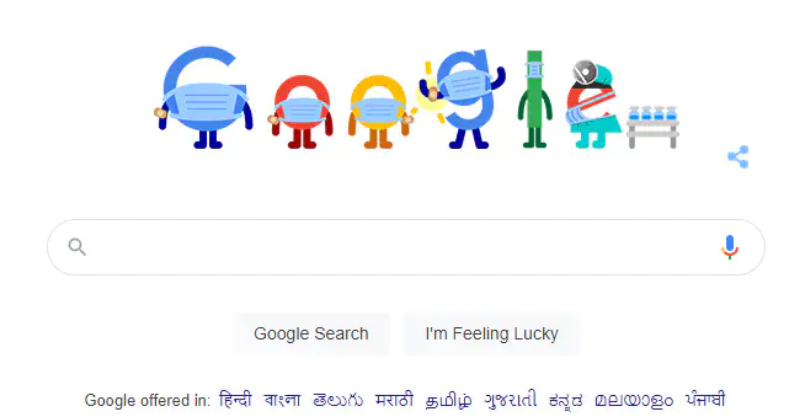Click the green l doodle character
Image resolution: width=800 pixels, height=420 pixels.
point(534,99)
